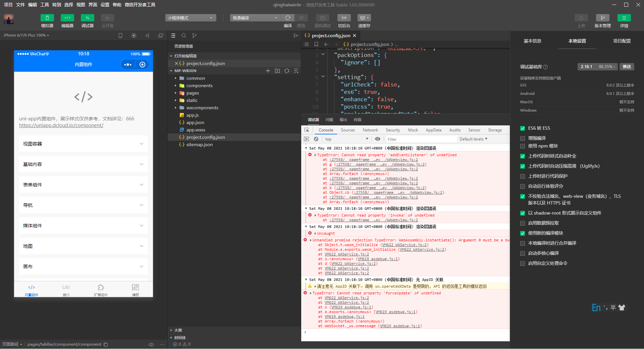Open the uniapp.dcloud.io component link
The image size is (644, 349).
tap(61, 125)
